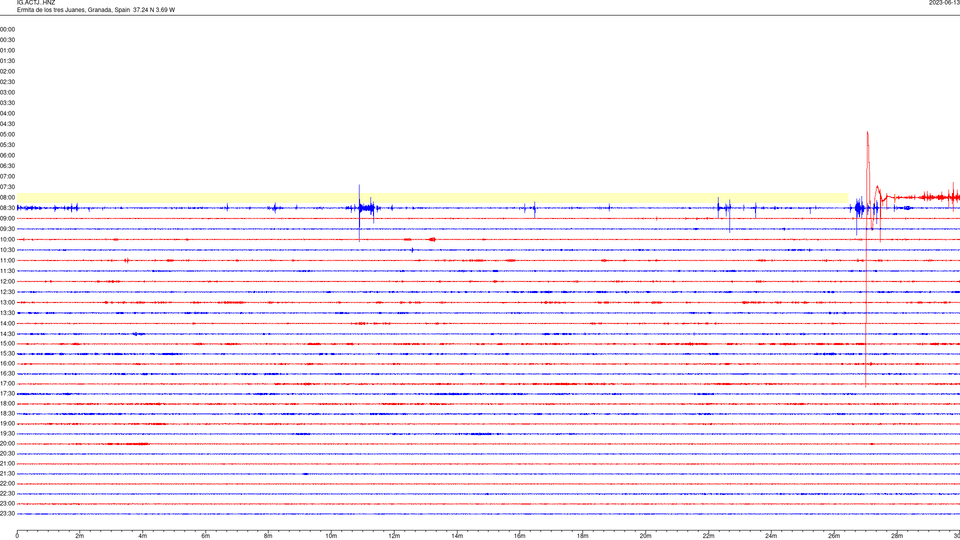Viewport: 960px width, 540px height.
Task: Select the 12:30 trace time label
Action: point(7,291)
